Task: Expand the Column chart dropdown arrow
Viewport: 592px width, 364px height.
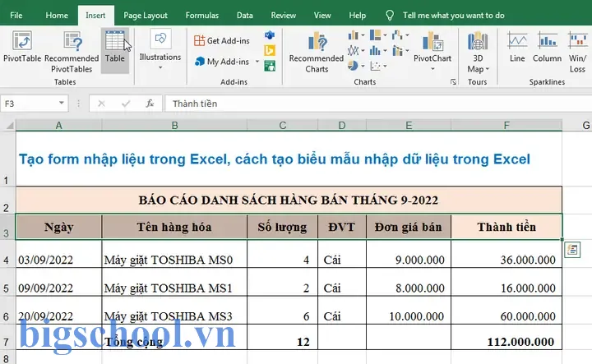Action: click(363, 35)
